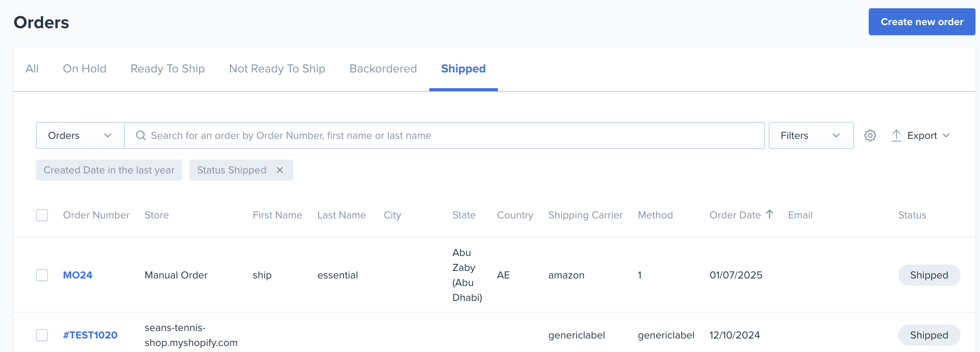Expand the Export options chevron
The height and width of the screenshot is (352, 980).
click(946, 135)
